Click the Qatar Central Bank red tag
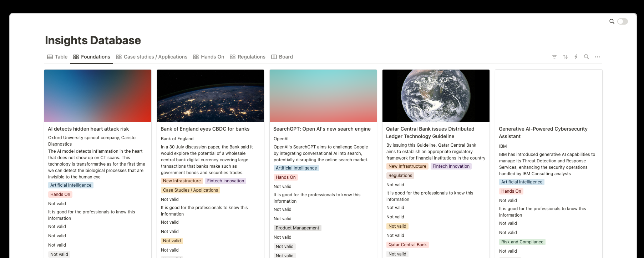This screenshot has width=644, height=258. click(408, 245)
